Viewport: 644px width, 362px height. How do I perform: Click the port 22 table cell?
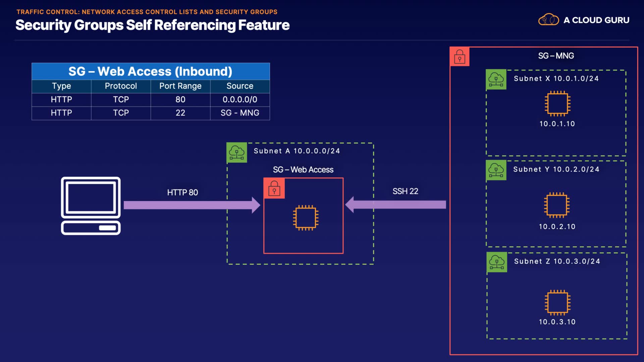(180, 113)
